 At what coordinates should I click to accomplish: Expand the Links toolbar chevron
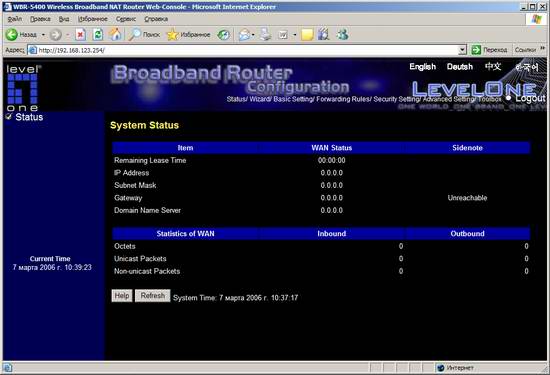(543, 48)
